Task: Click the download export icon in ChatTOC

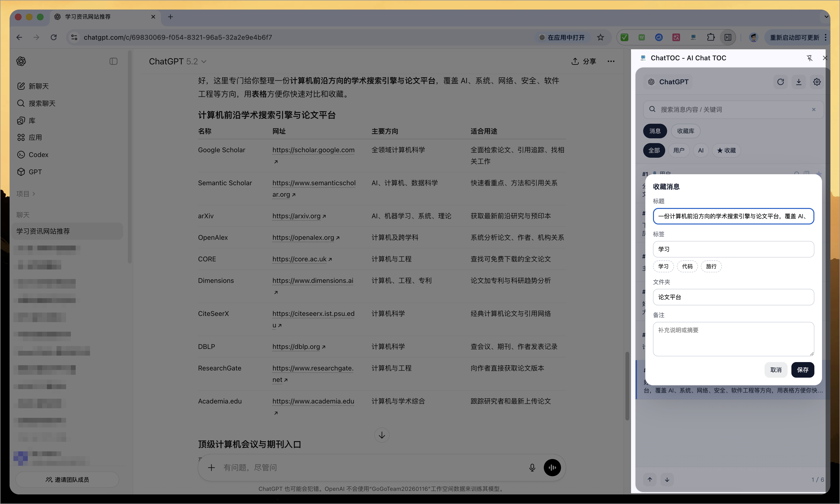Action: pos(799,82)
